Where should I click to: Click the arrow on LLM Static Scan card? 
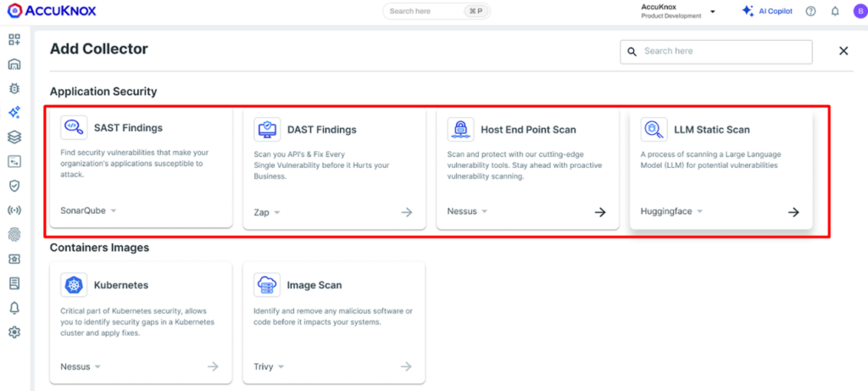[x=793, y=212]
